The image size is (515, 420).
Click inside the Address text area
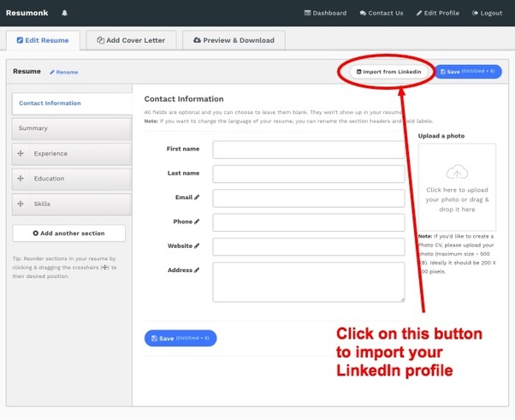pyautogui.click(x=309, y=282)
